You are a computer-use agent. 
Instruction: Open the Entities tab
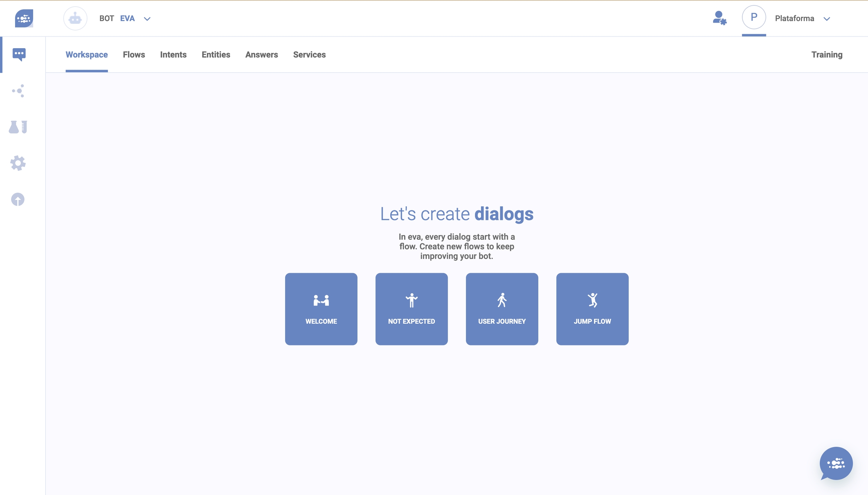point(216,55)
